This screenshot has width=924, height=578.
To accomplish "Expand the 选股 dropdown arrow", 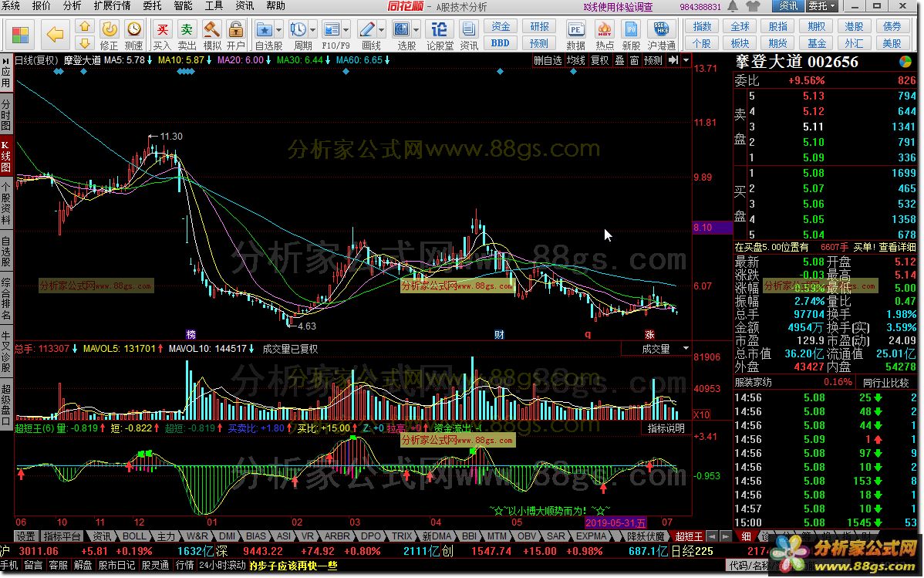I will click(416, 29).
